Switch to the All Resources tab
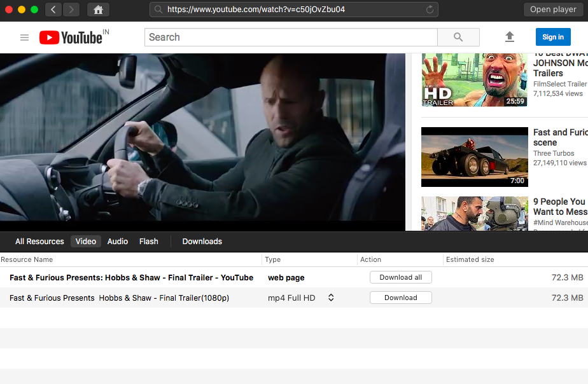 pos(39,242)
